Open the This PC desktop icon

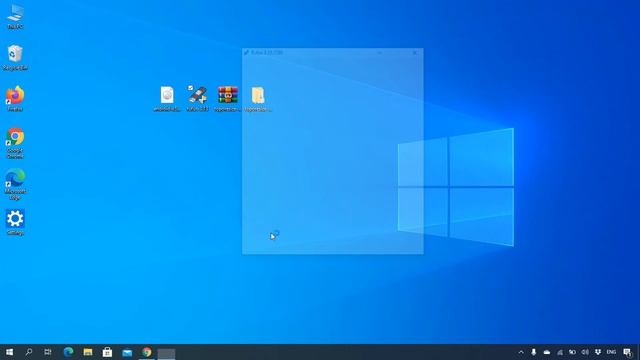click(x=15, y=16)
